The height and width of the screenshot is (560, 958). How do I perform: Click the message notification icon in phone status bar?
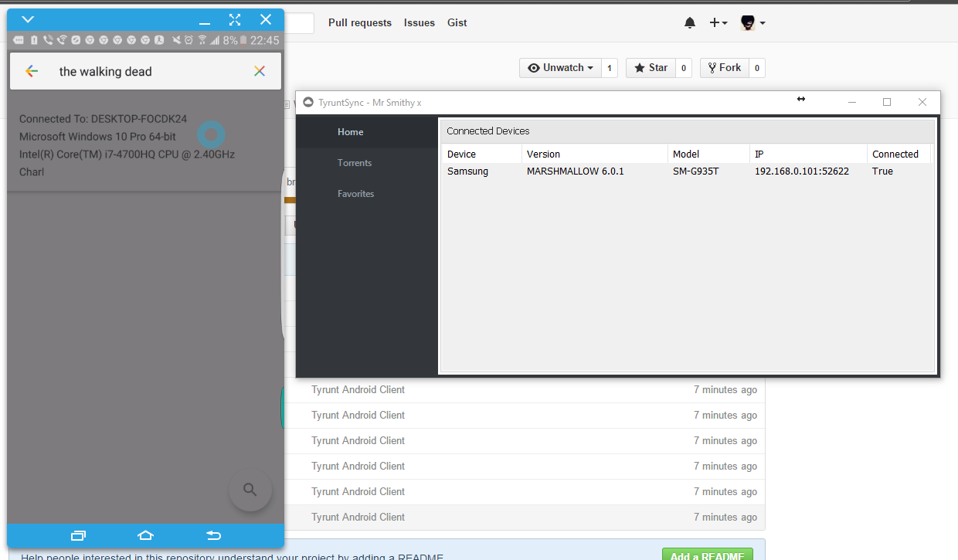point(19,40)
